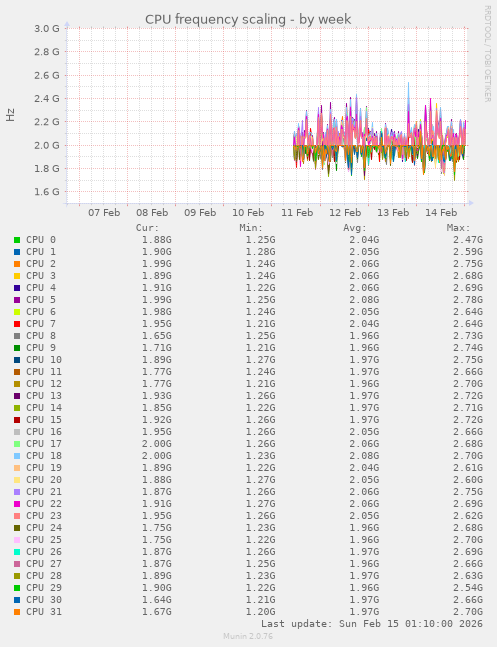Click the 'CPU 14' legend label
The height and width of the screenshot is (647, 497).
(x=44, y=407)
